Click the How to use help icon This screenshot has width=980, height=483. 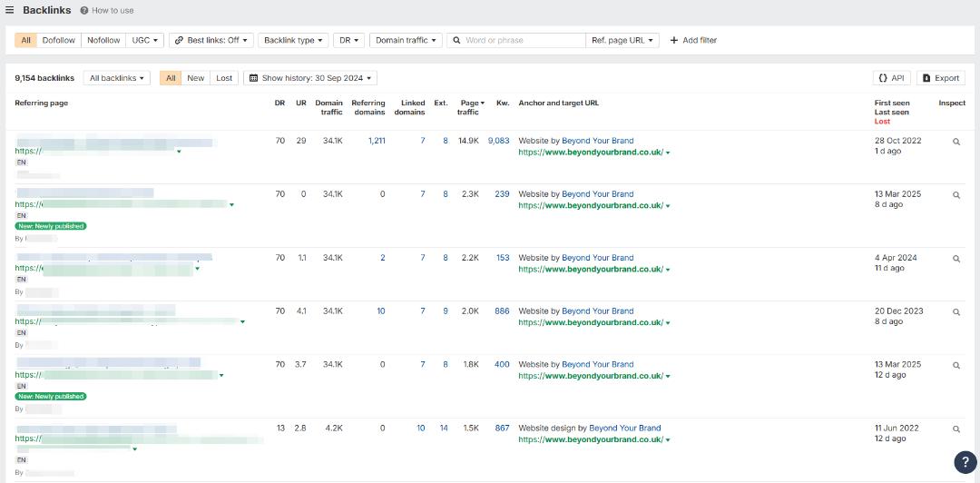click(84, 11)
